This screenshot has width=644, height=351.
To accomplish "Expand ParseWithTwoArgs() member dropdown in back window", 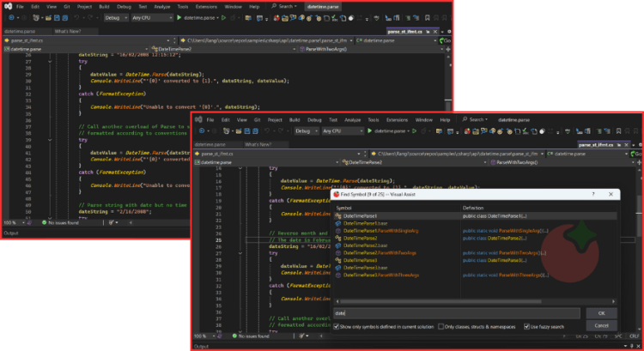I will coord(442,49).
